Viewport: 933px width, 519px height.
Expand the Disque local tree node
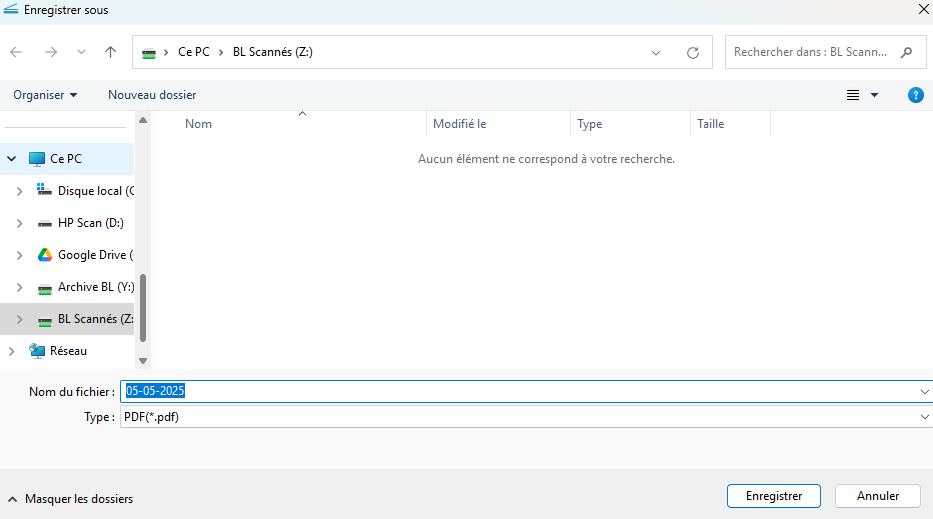click(19, 191)
